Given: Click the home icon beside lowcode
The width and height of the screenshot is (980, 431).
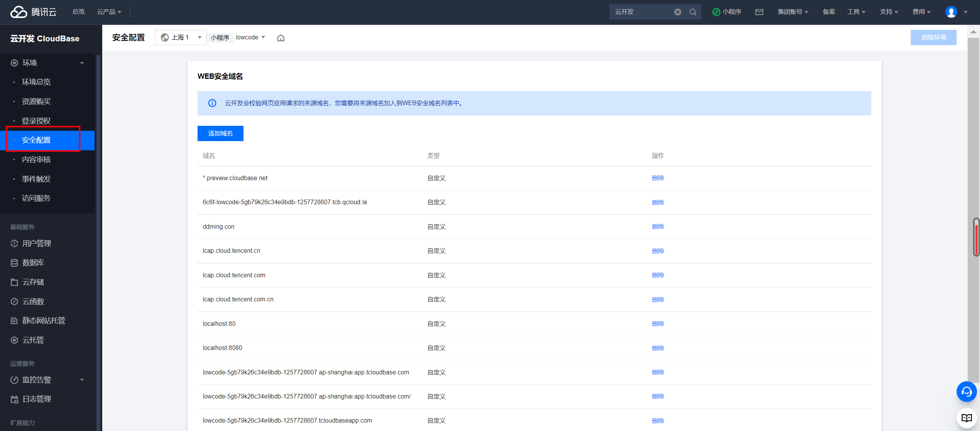Looking at the screenshot, I should pyautogui.click(x=281, y=38).
